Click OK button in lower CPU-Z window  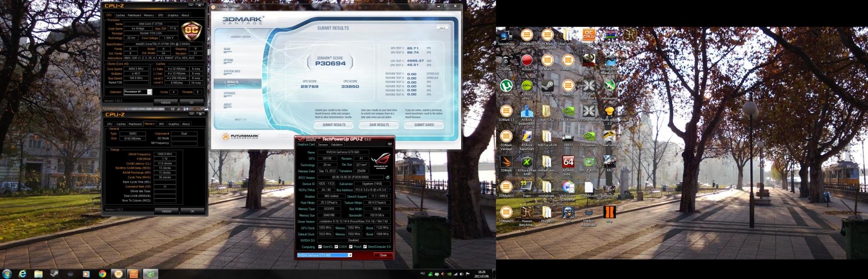[x=192, y=211]
